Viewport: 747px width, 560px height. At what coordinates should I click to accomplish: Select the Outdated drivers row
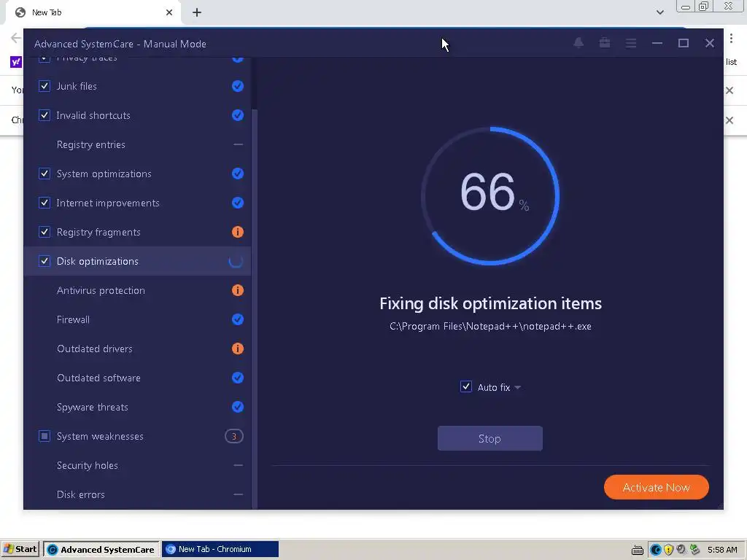click(x=138, y=349)
